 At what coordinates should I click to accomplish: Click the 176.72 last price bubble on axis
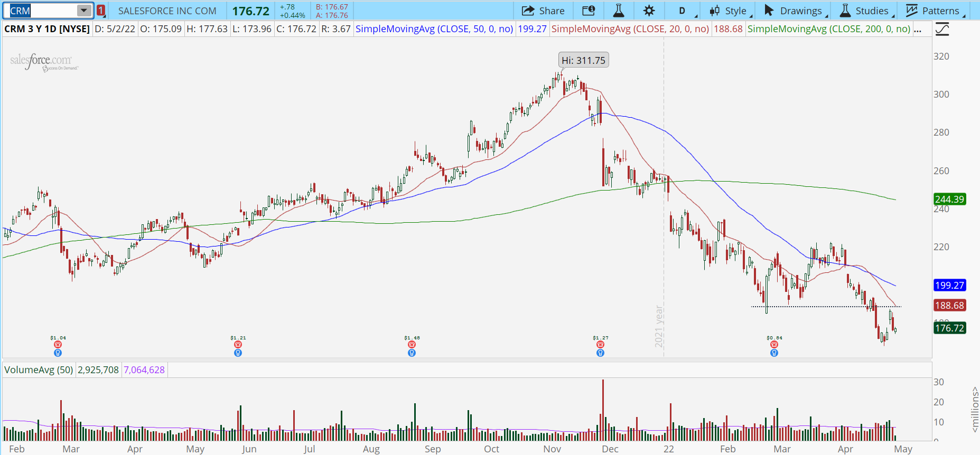click(x=950, y=328)
